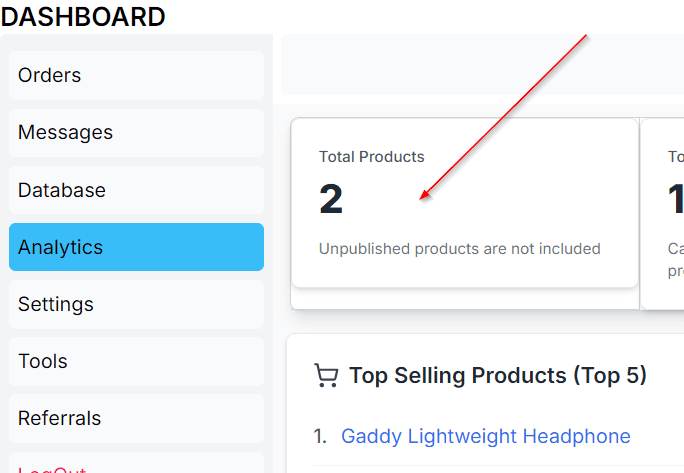Open the Orders sidebar item
This screenshot has width=684, height=473.
coord(136,75)
